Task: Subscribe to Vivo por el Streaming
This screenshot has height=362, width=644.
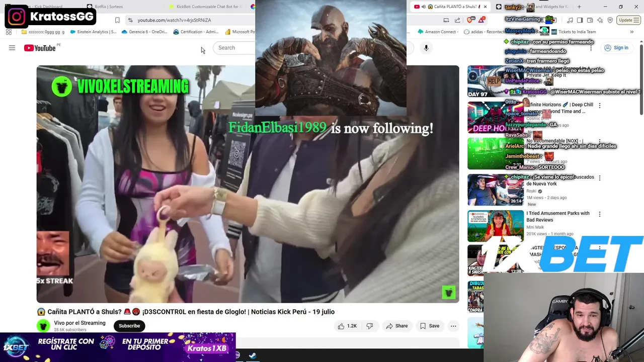Action: 129,326
